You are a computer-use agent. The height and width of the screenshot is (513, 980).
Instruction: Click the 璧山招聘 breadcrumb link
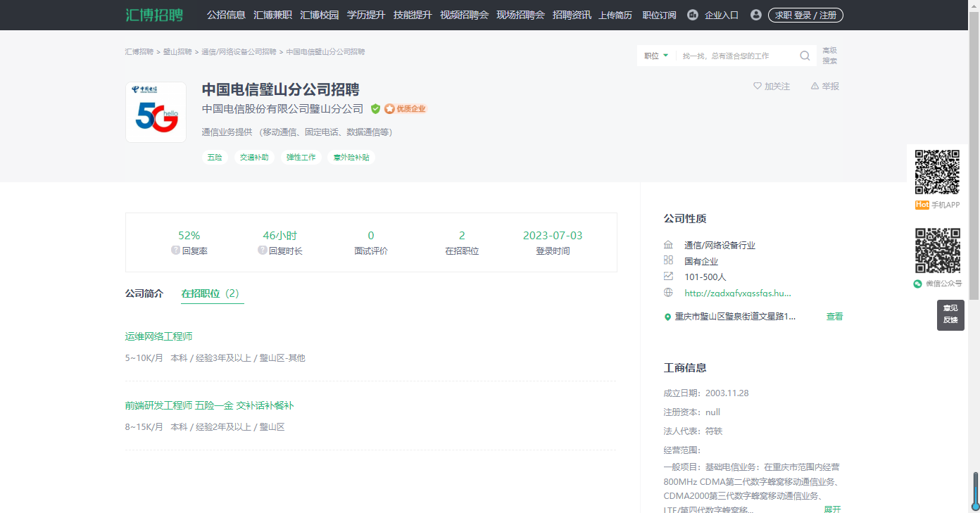(177, 52)
